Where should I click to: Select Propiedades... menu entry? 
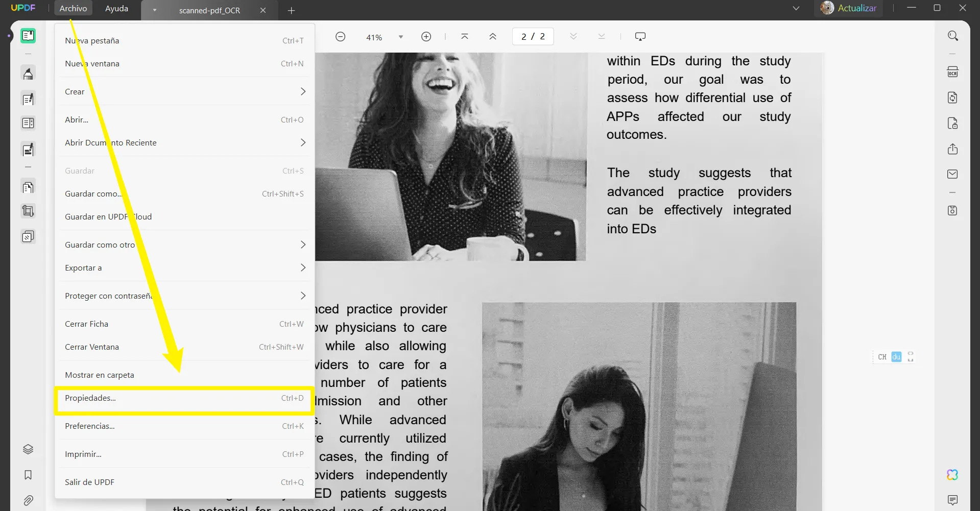tap(184, 398)
